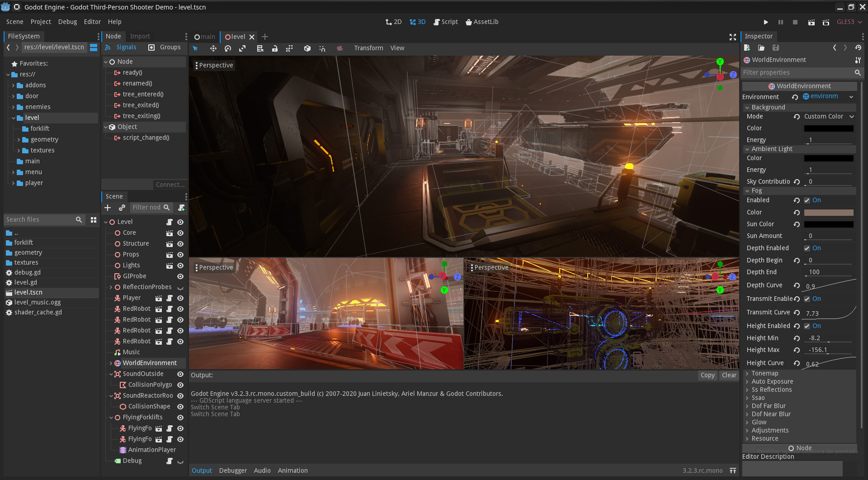This screenshot has width=868, height=480.
Task: Click the Play Custom Scene icon
Action: coord(826,22)
